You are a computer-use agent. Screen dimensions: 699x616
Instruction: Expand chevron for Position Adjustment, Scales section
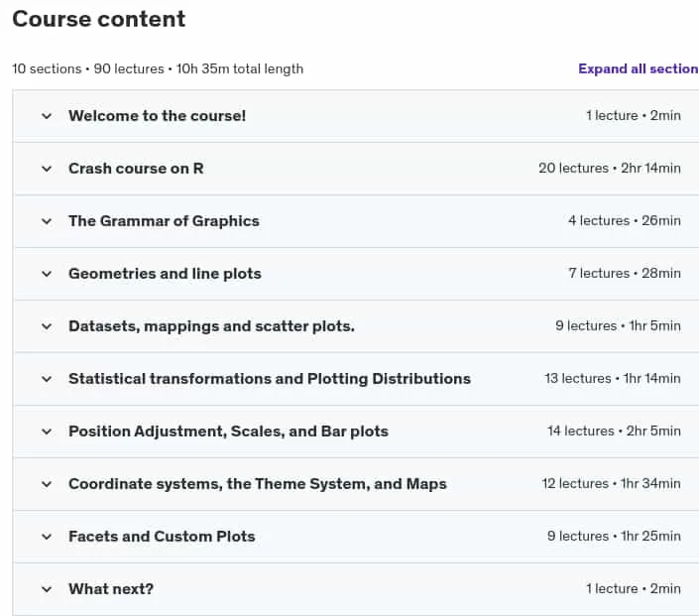47,431
